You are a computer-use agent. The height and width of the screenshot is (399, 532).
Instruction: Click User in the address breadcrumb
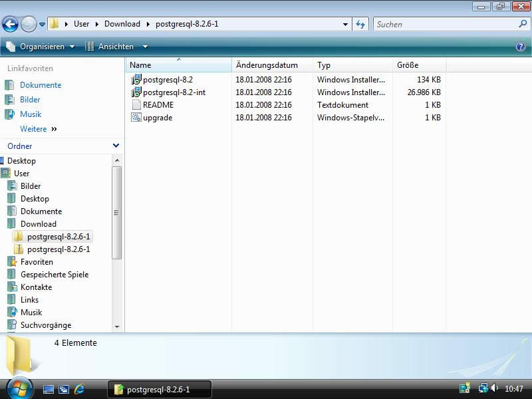coord(81,24)
